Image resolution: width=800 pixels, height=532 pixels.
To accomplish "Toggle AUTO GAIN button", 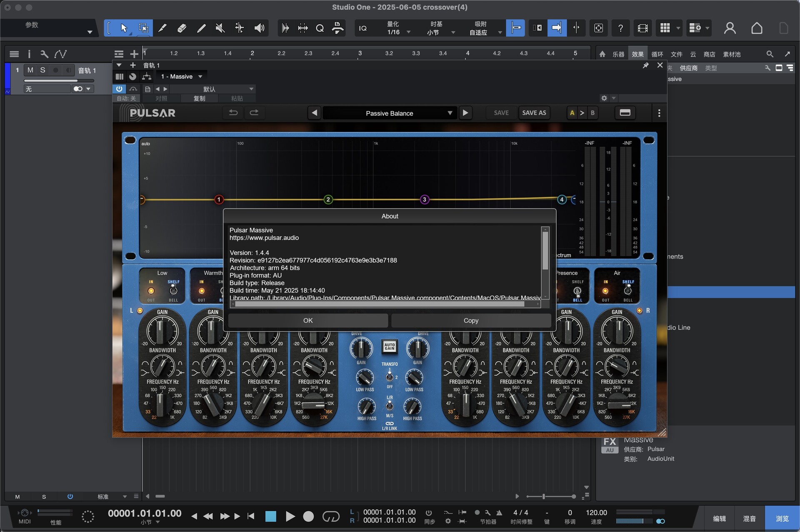I will 390,347.
